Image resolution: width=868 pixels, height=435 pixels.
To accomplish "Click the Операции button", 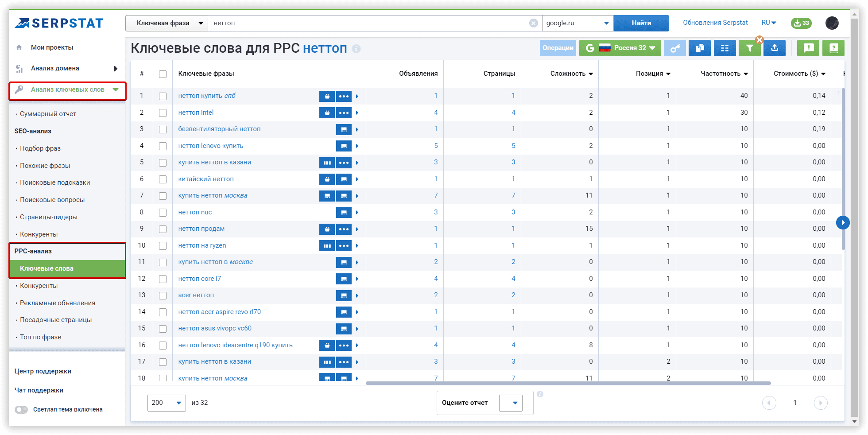I will click(x=558, y=48).
